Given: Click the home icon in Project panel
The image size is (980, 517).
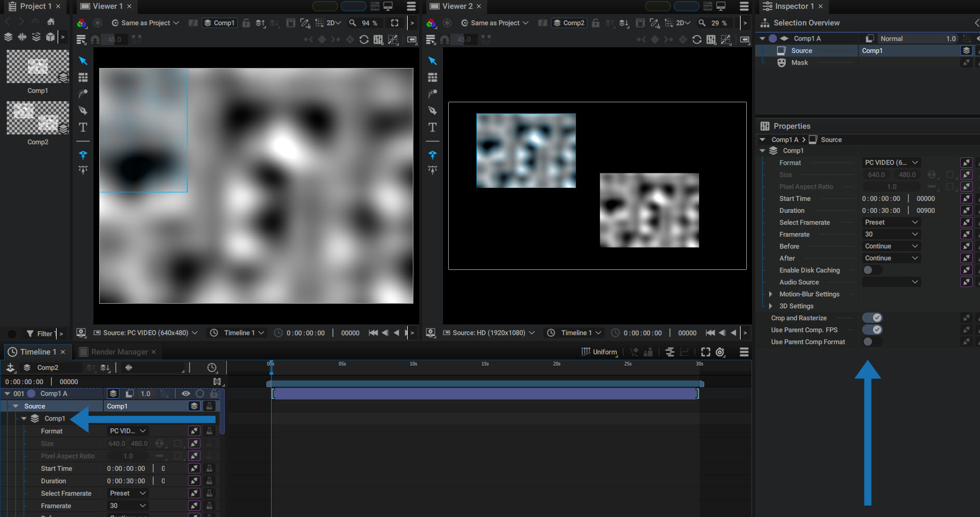Looking at the screenshot, I should point(51,22).
